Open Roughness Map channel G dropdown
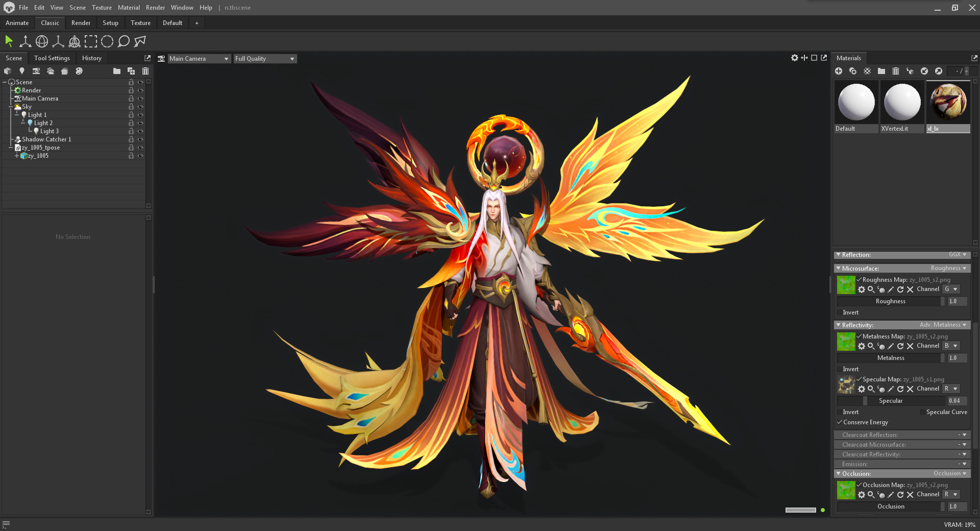This screenshot has width=980, height=531. pyautogui.click(x=951, y=289)
